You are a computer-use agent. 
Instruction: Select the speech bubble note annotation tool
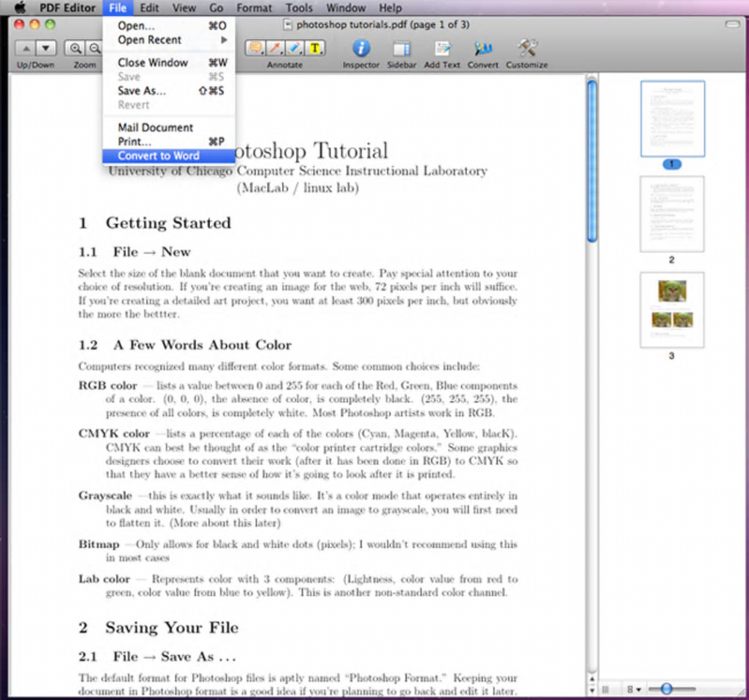coord(256,48)
